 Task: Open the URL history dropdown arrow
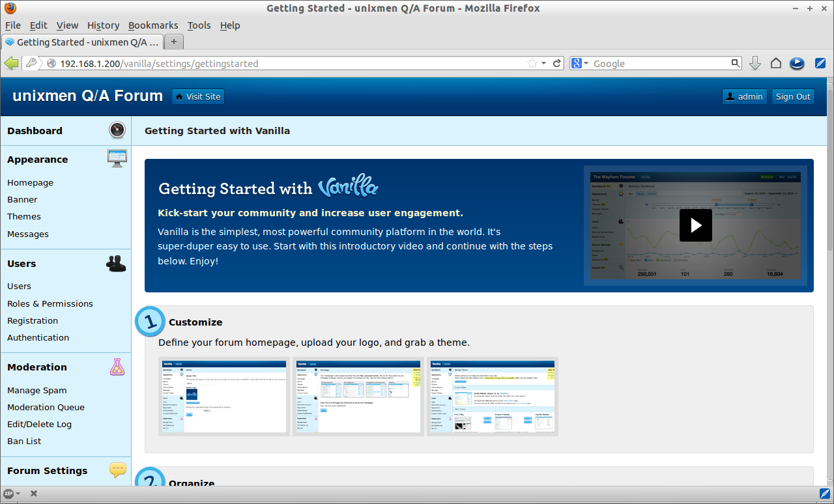544,63
